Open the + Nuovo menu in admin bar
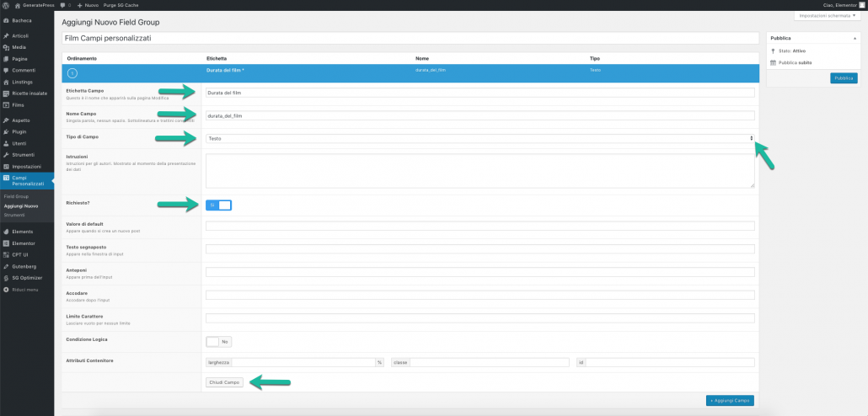Image resolution: width=868 pixels, height=416 pixels. 88,5
